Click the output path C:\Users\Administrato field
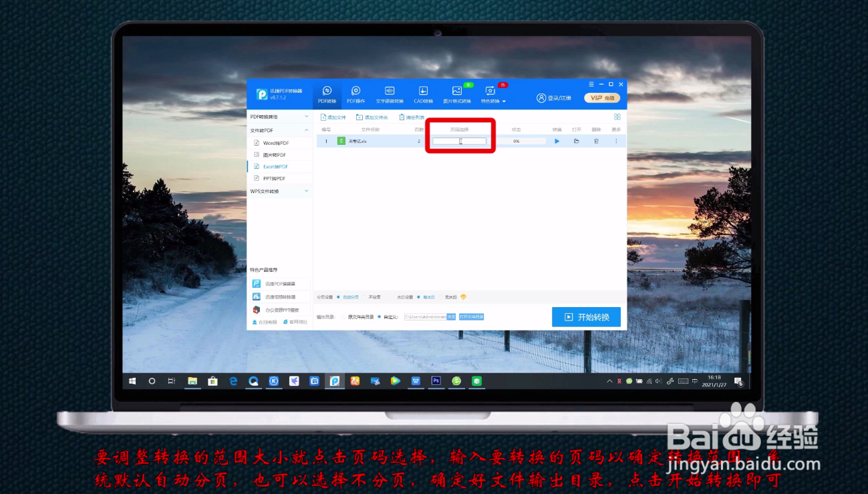This screenshot has width=868, height=494. pyautogui.click(x=425, y=317)
